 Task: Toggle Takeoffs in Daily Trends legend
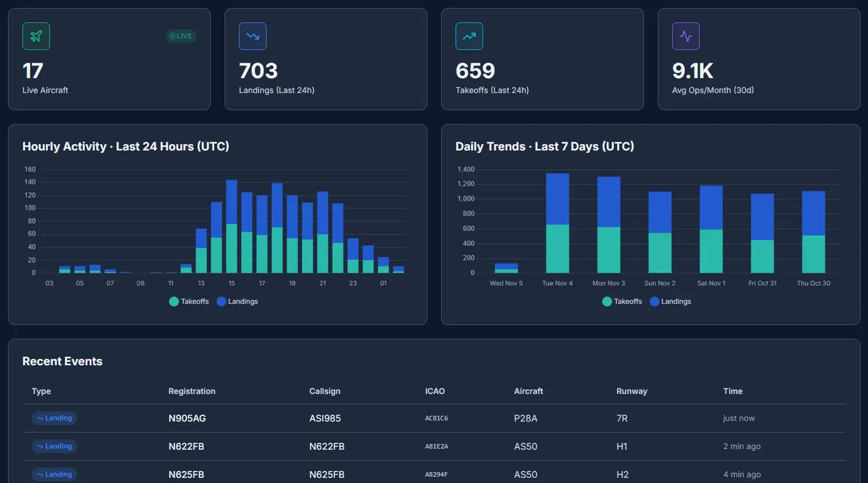click(622, 301)
